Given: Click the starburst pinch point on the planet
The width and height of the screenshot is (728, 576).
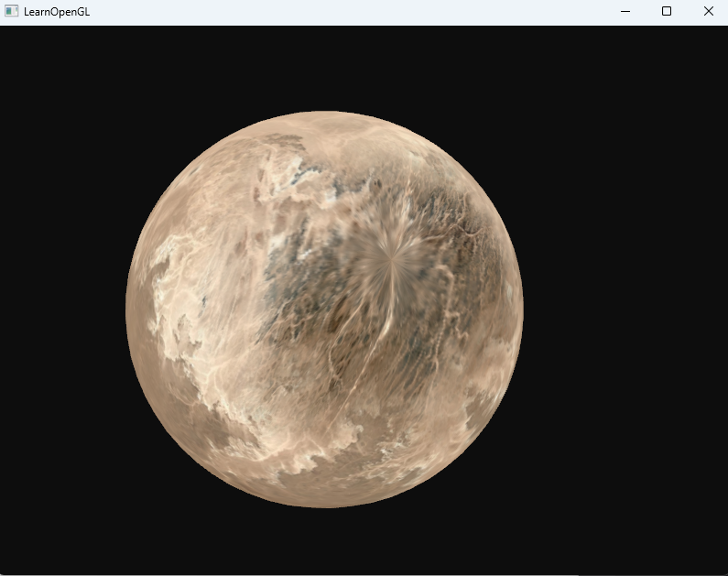Looking at the screenshot, I should tap(392, 263).
